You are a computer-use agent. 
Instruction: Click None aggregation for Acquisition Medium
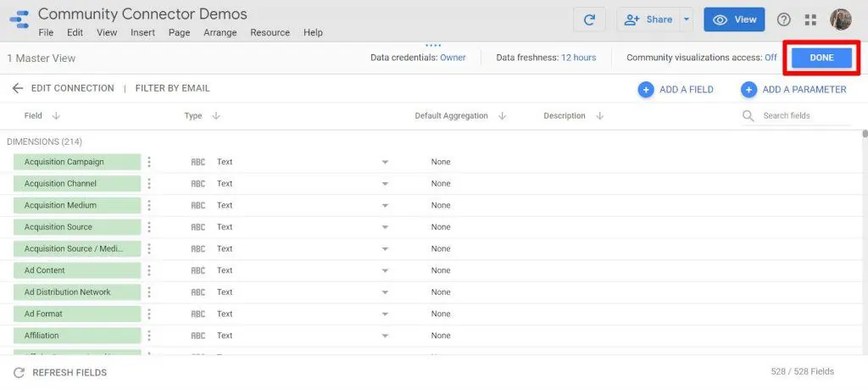click(x=441, y=205)
